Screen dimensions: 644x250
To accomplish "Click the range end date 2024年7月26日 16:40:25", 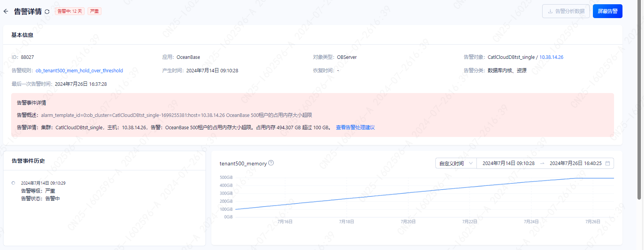I will pos(576,163).
